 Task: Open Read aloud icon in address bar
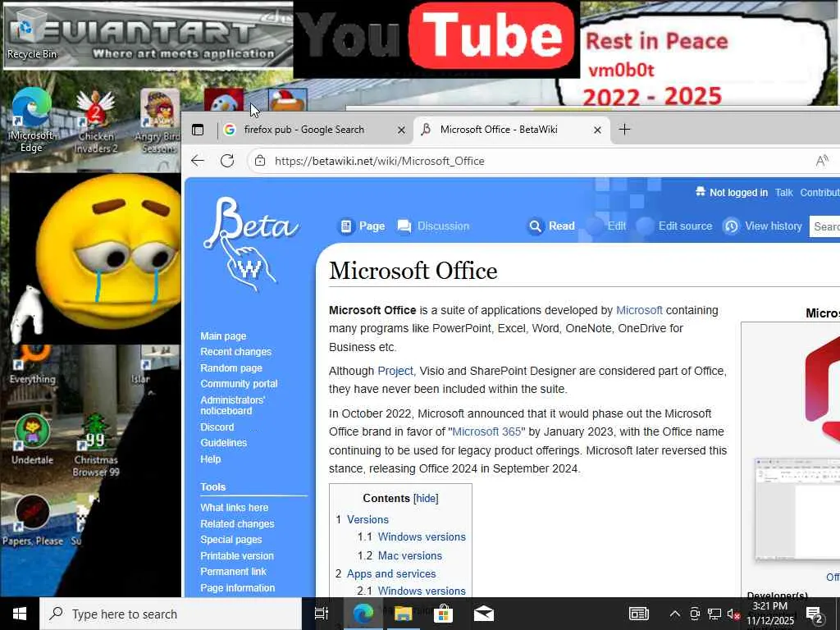822,161
